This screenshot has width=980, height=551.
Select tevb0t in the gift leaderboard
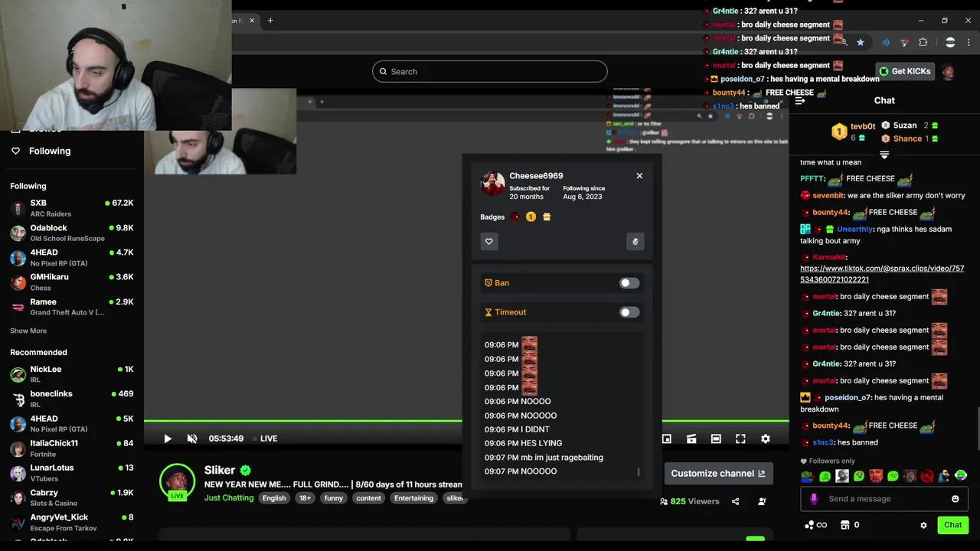pyautogui.click(x=863, y=127)
